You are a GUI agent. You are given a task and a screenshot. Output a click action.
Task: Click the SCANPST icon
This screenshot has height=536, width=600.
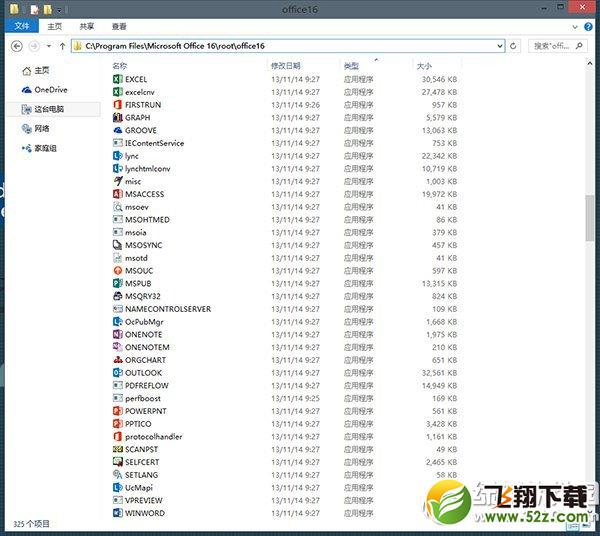[x=118, y=449]
